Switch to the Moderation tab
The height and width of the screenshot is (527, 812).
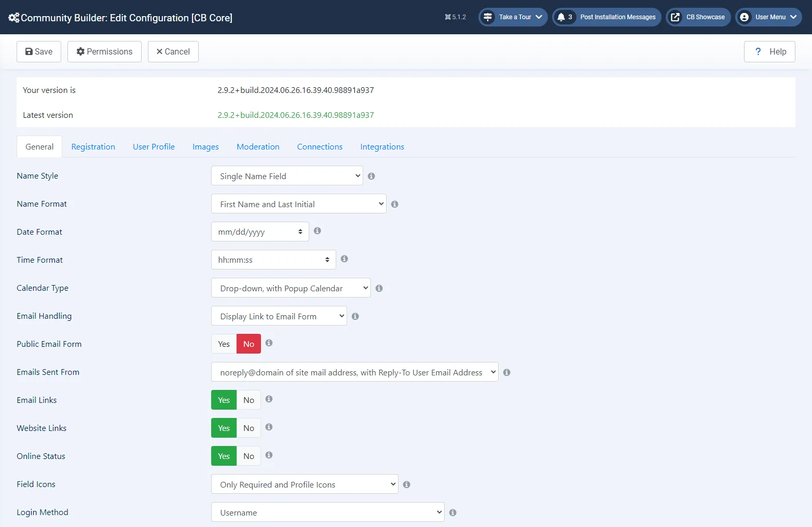coord(258,146)
